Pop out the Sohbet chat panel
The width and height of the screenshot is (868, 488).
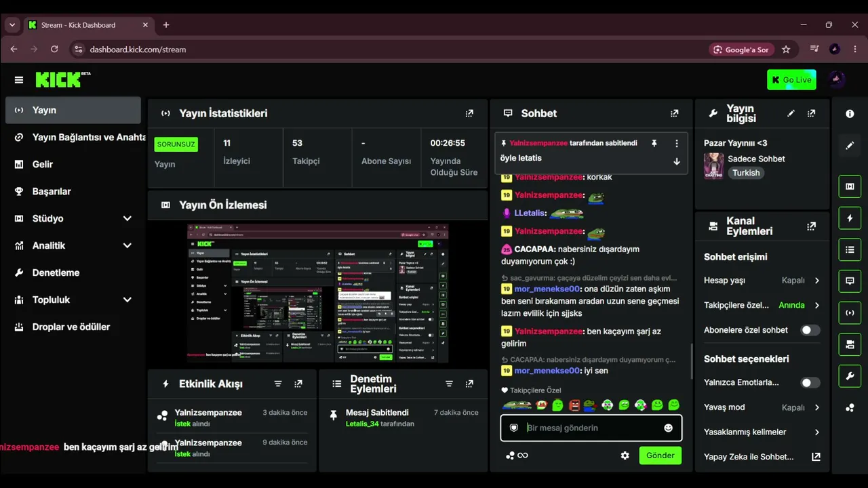[x=674, y=113]
